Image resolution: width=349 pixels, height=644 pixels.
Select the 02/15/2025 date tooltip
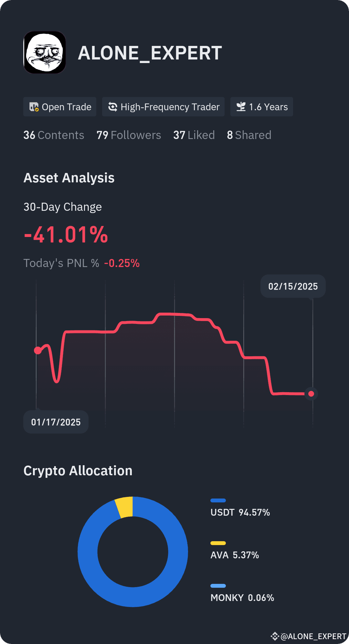pos(293,286)
